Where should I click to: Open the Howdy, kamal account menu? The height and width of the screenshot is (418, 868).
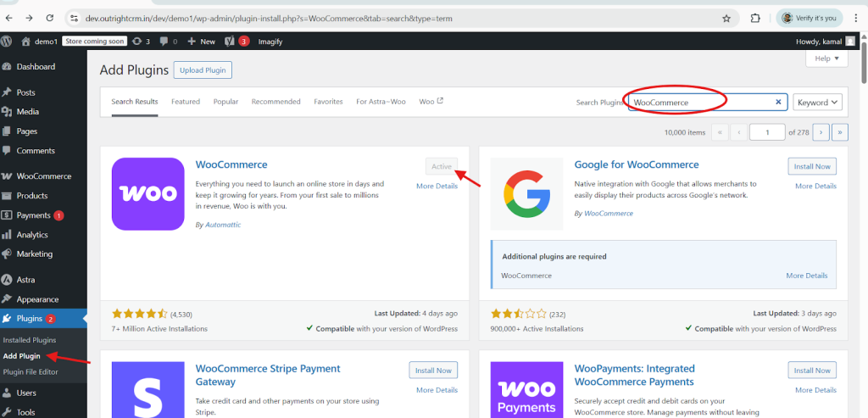[826, 41]
